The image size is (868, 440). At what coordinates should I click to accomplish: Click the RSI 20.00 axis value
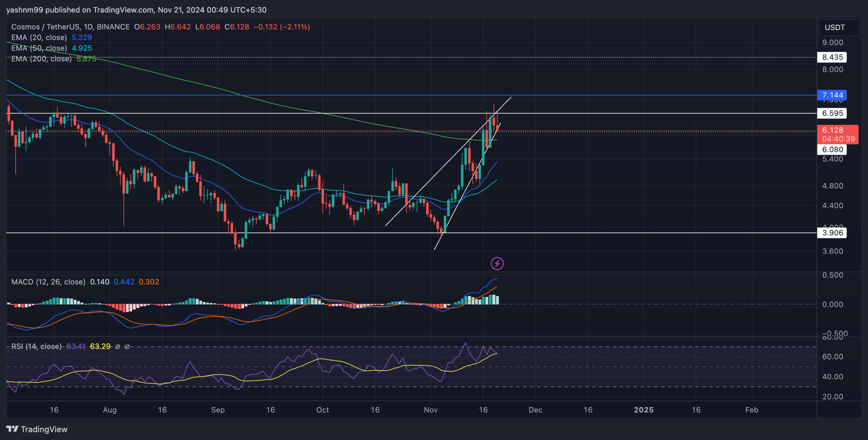click(832, 397)
